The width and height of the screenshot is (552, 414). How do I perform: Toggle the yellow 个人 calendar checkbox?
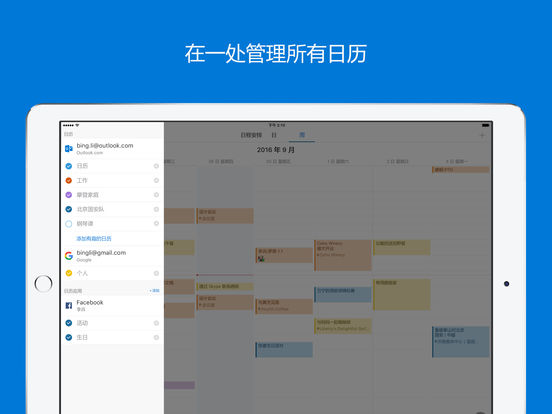point(69,273)
